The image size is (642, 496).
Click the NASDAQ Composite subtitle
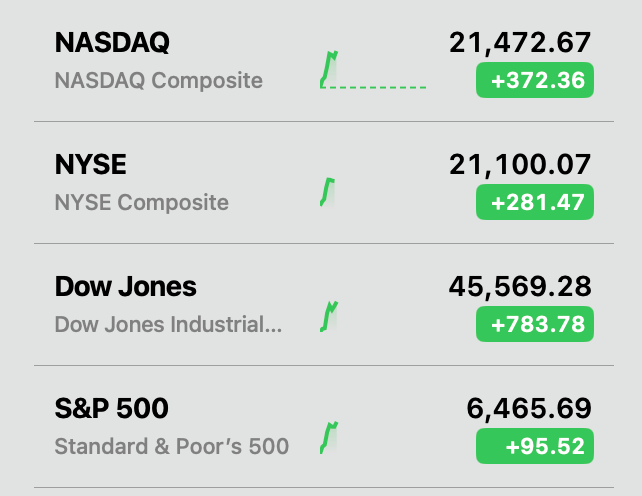click(x=159, y=80)
